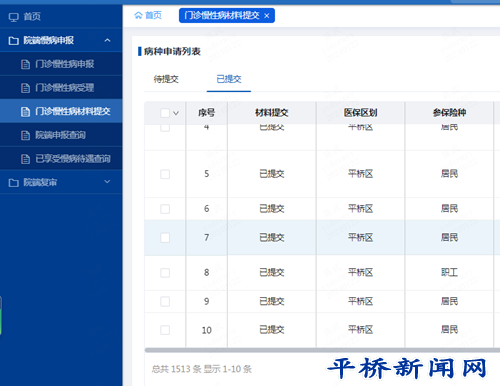Collapse the 院端慢病申报 menu chevron
Viewport: 500px width, 386px height.
(x=107, y=40)
